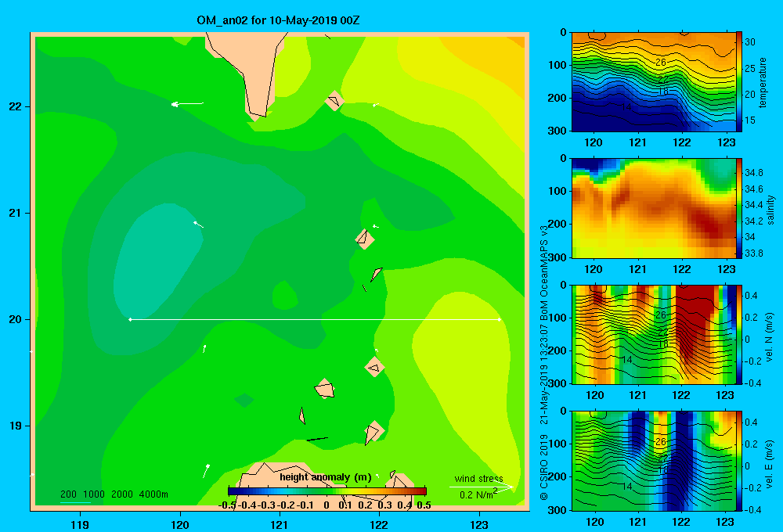Click the title "OM_an02 for 10-May-2019 00Z"
783x532 pixels.
pyautogui.click(x=278, y=20)
